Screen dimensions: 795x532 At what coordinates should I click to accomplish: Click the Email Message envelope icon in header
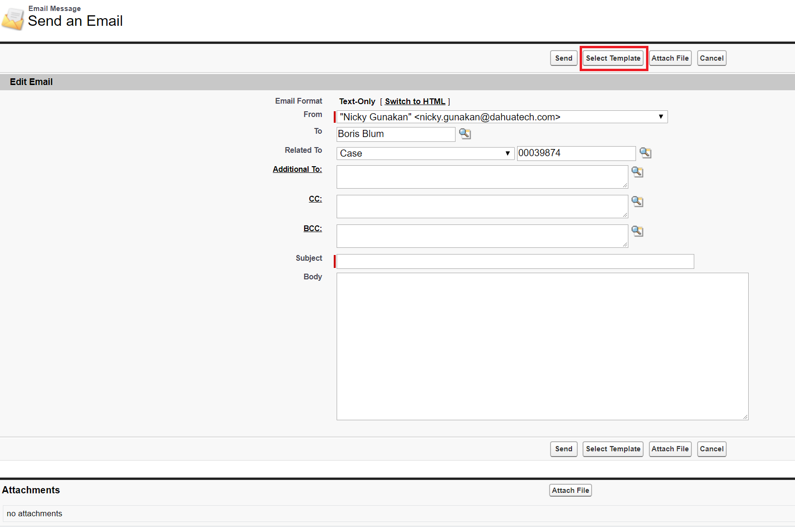pyautogui.click(x=13, y=19)
